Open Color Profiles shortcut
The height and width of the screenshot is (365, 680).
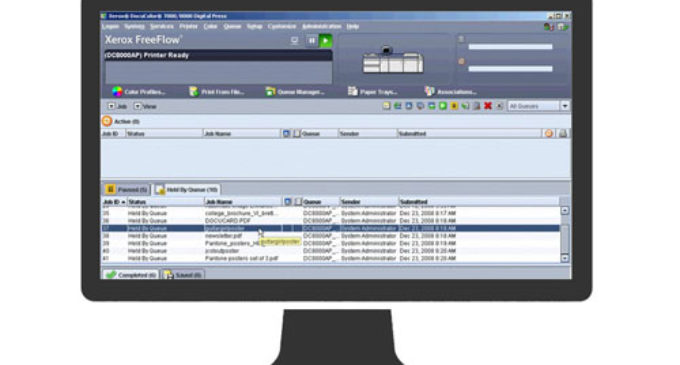click(139, 92)
